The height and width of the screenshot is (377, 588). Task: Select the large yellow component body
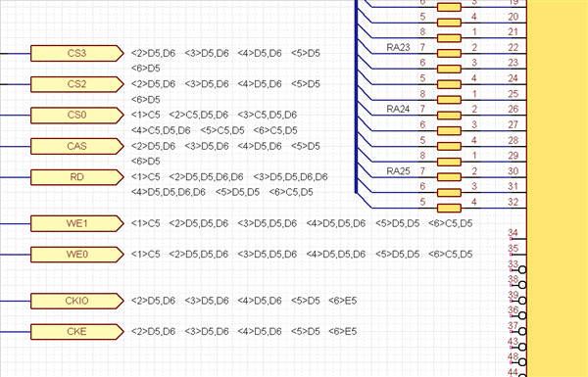point(558,188)
